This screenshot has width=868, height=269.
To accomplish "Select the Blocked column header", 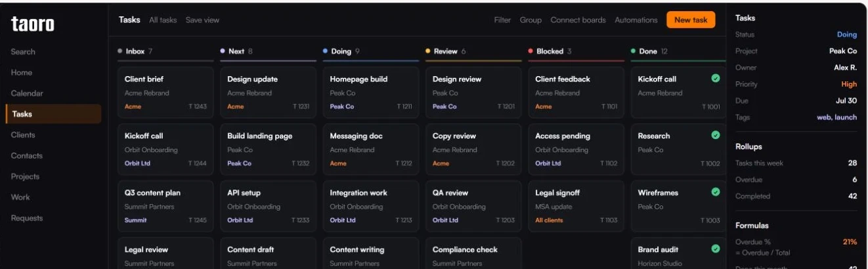I will [x=576, y=51].
